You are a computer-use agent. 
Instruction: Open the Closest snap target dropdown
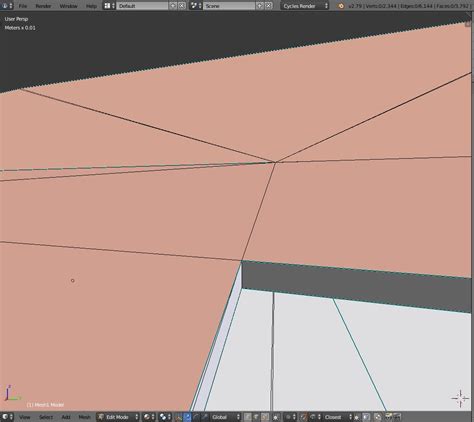pyautogui.click(x=337, y=417)
